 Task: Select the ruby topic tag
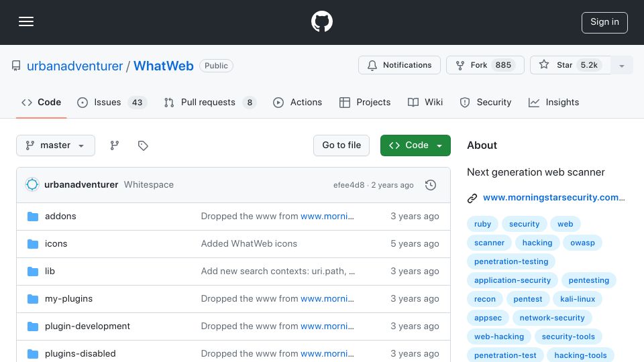[482, 224]
